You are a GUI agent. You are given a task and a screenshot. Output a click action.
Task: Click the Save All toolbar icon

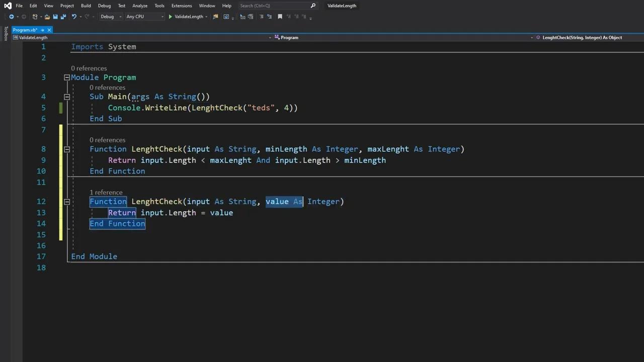point(63,17)
